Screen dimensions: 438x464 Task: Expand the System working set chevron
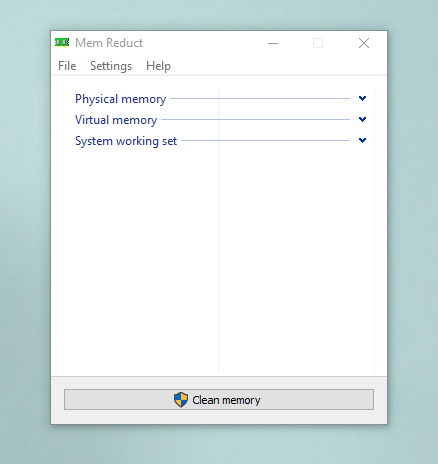click(x=362, y=140)
